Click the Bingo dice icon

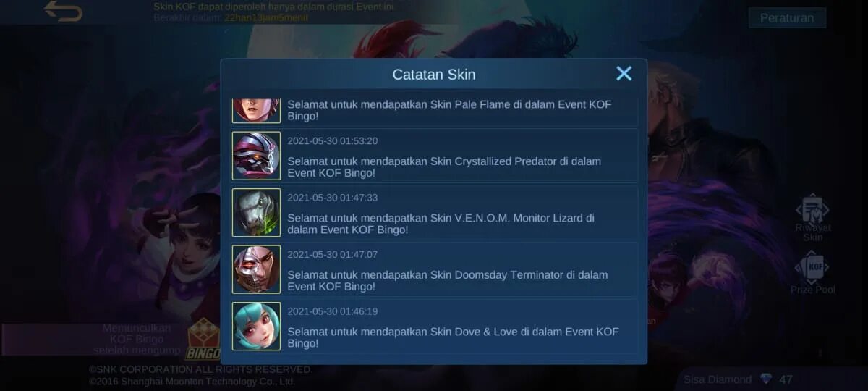[203, 339]
